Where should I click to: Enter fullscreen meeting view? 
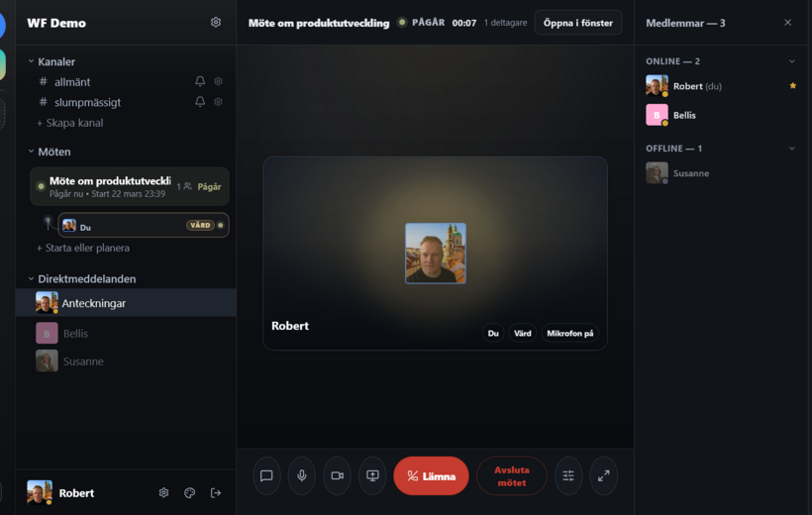point(604,475)
